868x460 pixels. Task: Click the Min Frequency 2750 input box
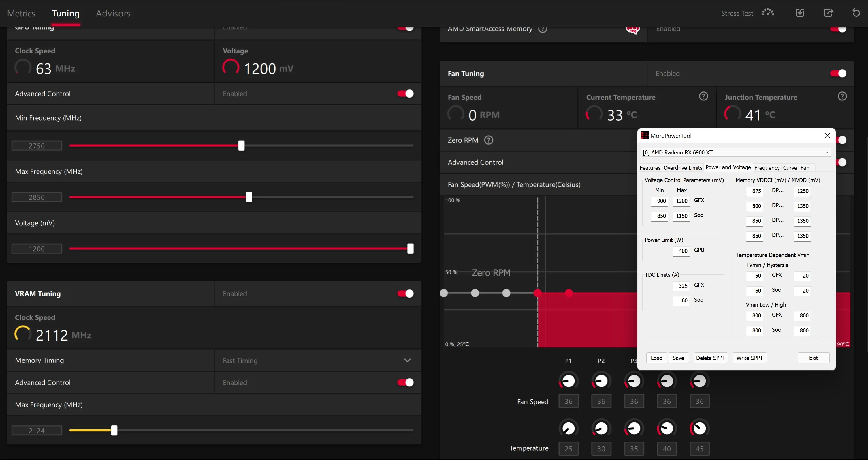[x=37, y=146]
